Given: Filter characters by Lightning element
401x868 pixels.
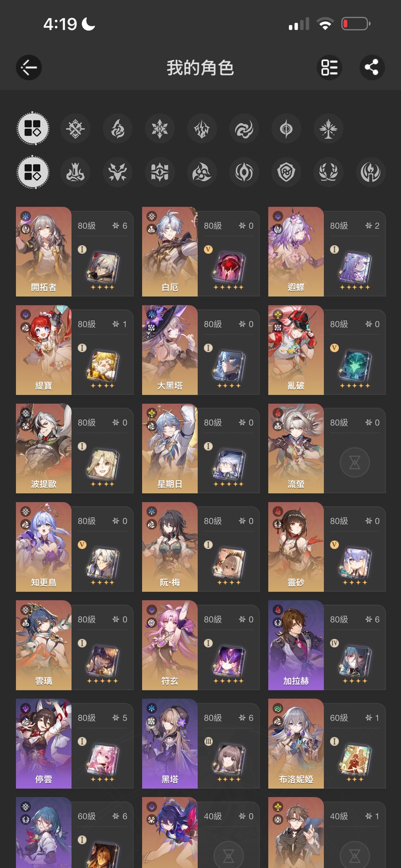Looking at the screenshot, I should (x=202, y=129).
